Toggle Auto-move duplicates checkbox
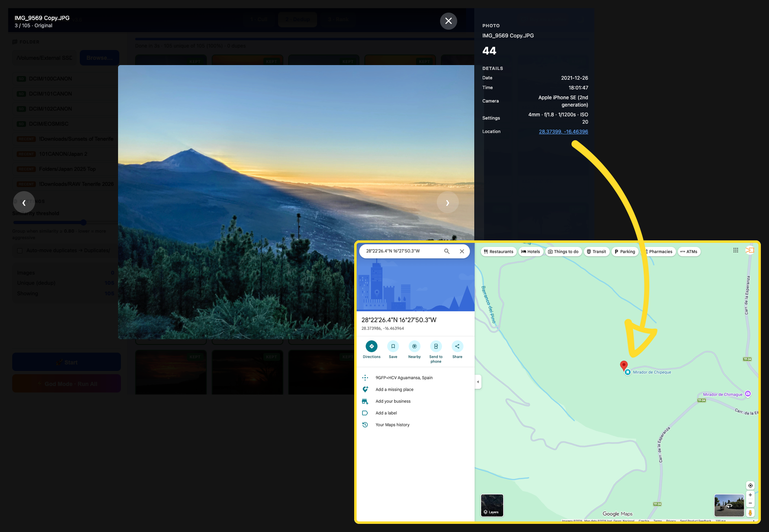Screen dimensions: 769x532 20,251
